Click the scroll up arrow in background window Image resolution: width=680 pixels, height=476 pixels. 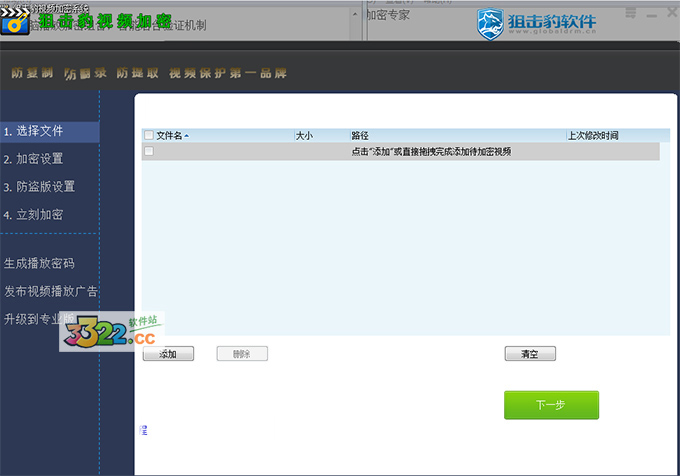coord(355,14)
